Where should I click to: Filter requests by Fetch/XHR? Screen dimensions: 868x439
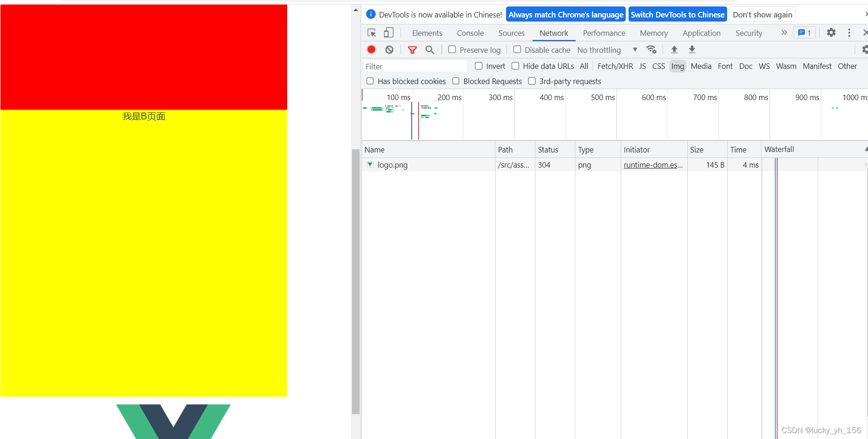point(615,66)
